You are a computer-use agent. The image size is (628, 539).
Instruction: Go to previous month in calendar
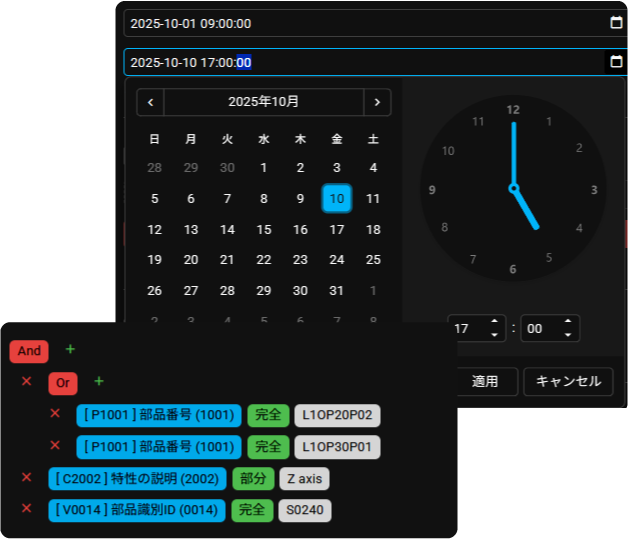point(150,102)
